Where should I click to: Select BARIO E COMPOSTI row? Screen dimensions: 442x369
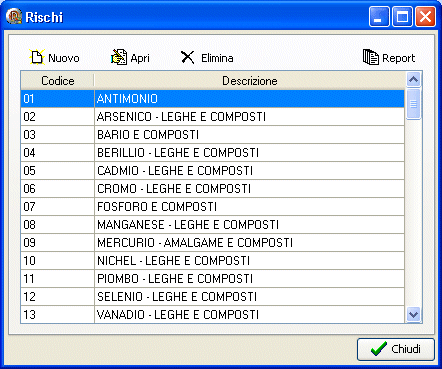(x=213, y=135)
